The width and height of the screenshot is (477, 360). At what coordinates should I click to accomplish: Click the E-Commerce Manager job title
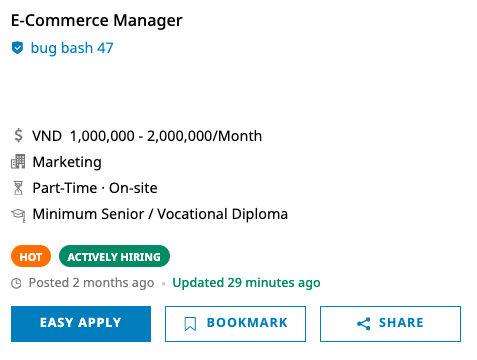97,21
